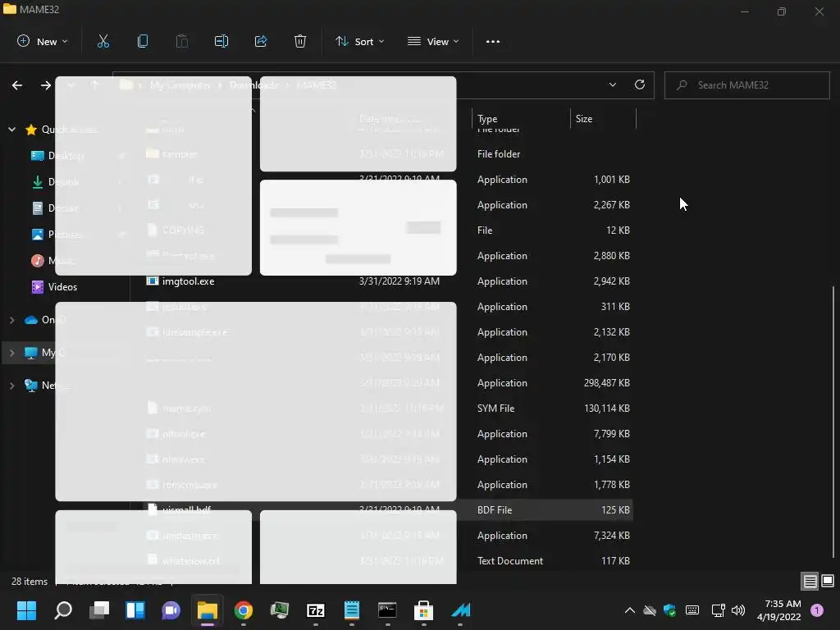Open the See more ellipsis menu

click(493, 41)
